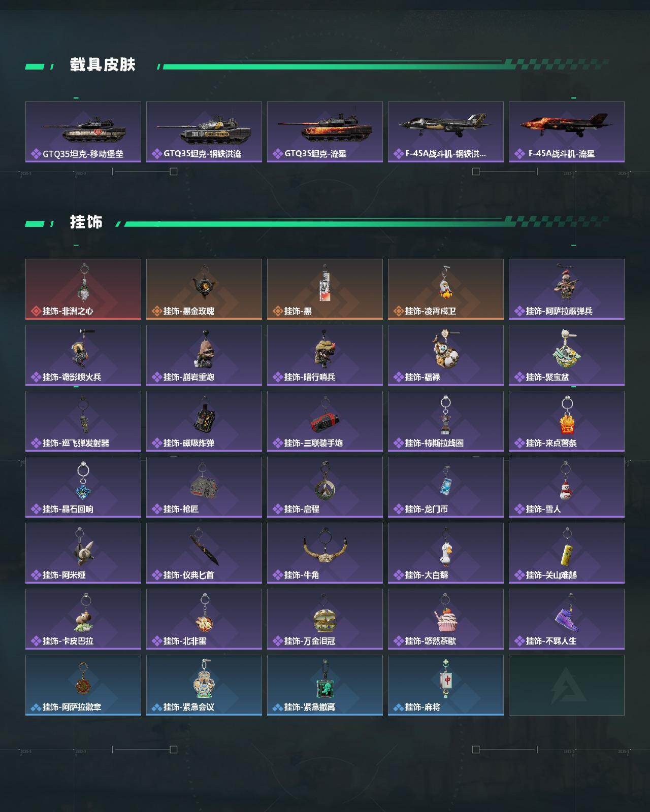Image resolution: width=650 pixels, height=812 pixels.
Task: Click the 挂饰 section heading
Action: click(86, 222)
